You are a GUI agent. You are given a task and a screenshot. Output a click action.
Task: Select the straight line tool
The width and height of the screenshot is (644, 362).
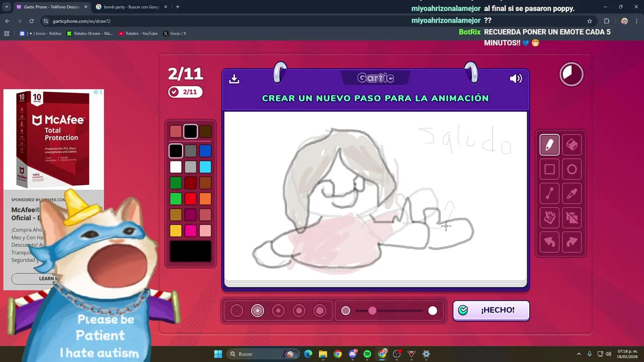pyautogui.click(x=549, y=194)
